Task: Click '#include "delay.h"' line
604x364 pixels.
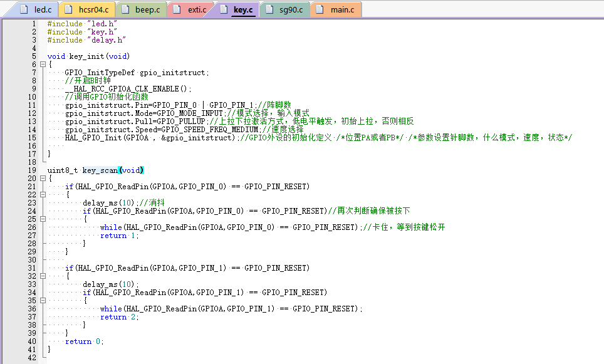Action: tap(86, 40)
